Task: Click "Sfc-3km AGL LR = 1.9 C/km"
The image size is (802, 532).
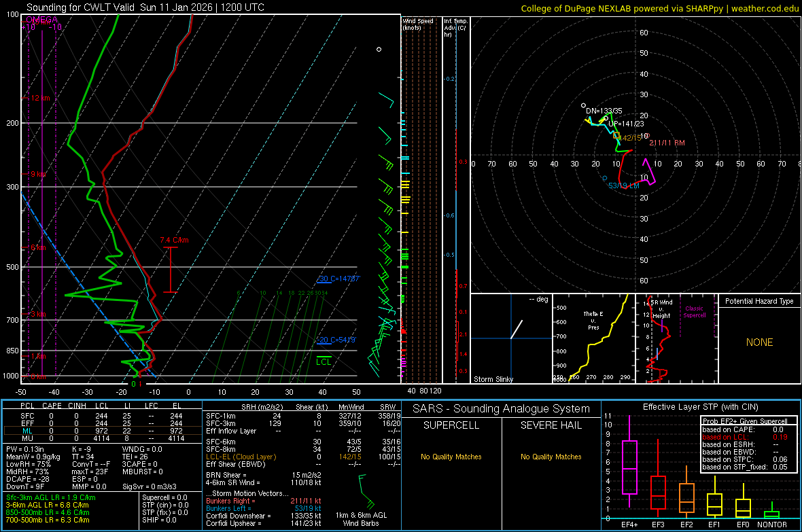Action: tap(51, 498)
